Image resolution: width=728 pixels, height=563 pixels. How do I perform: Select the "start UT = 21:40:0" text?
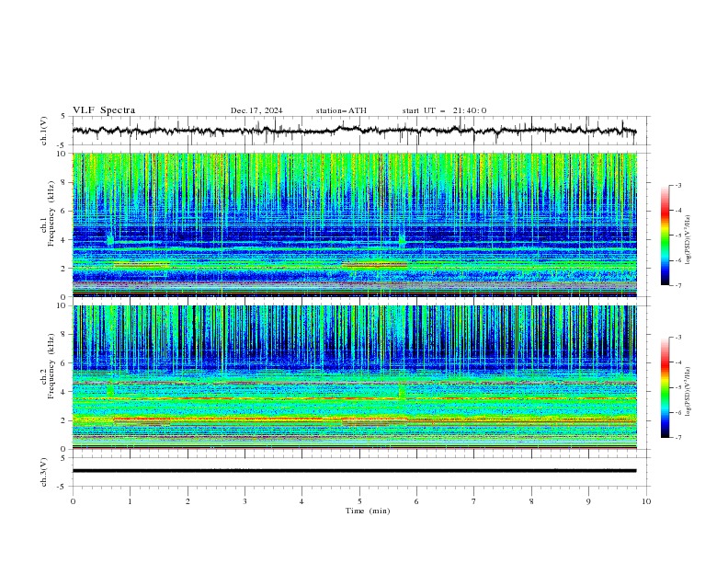(444, 110)
